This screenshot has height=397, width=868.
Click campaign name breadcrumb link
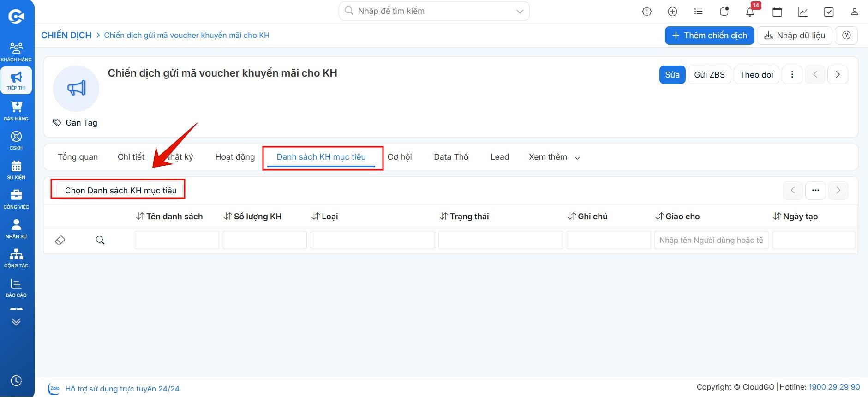pos(187,35)
